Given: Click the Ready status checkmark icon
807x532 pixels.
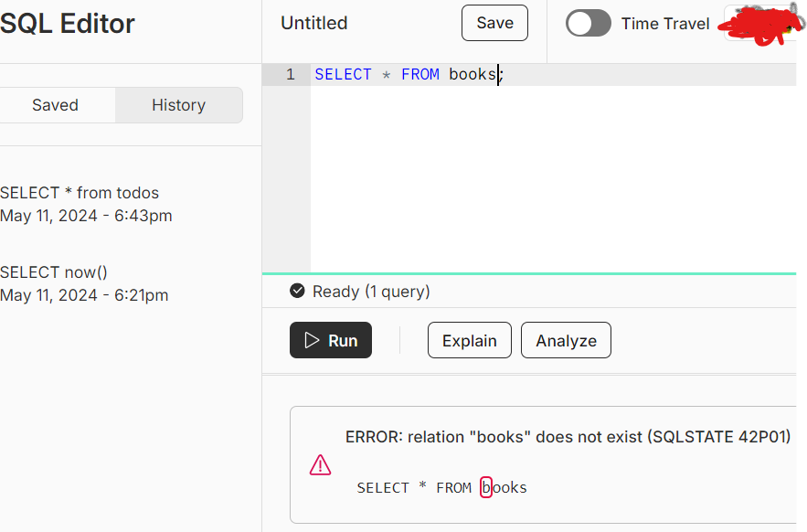Looking at the screenshot, I should 297,292.
